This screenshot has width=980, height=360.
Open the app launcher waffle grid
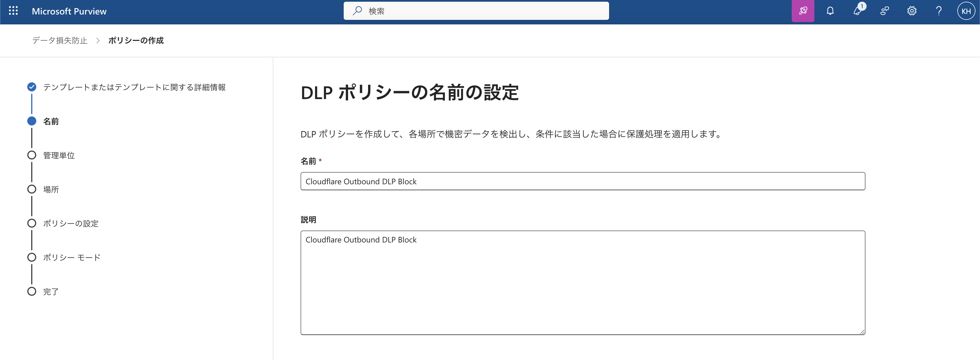click(13, 11)
